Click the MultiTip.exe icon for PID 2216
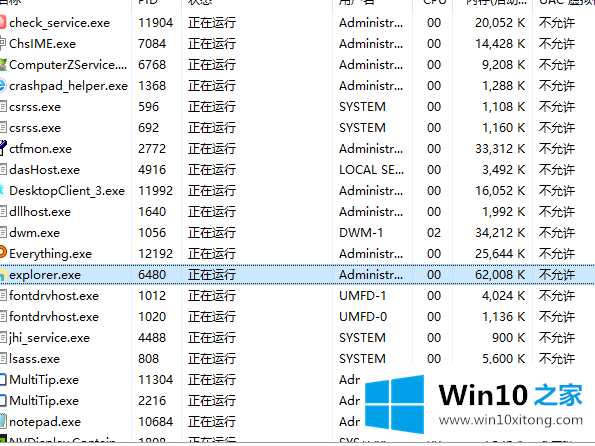595x446 pixels. (3, 400)
